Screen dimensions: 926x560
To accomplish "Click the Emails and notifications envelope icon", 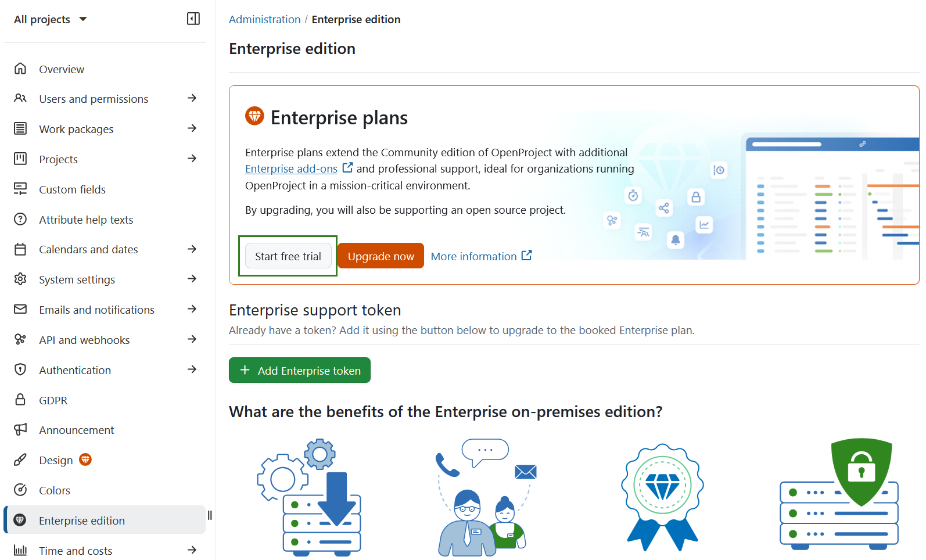I will [x=20, y=309].
